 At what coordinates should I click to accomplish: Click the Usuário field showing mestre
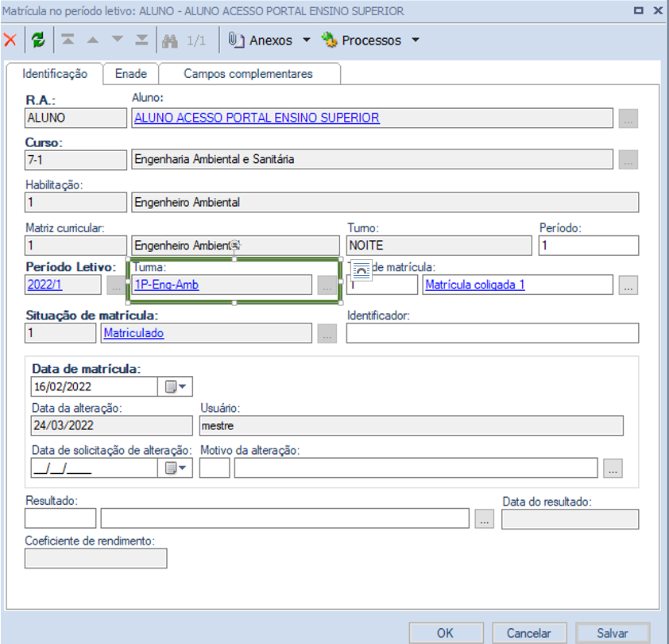pyautogui.click(x=412, y=426)
